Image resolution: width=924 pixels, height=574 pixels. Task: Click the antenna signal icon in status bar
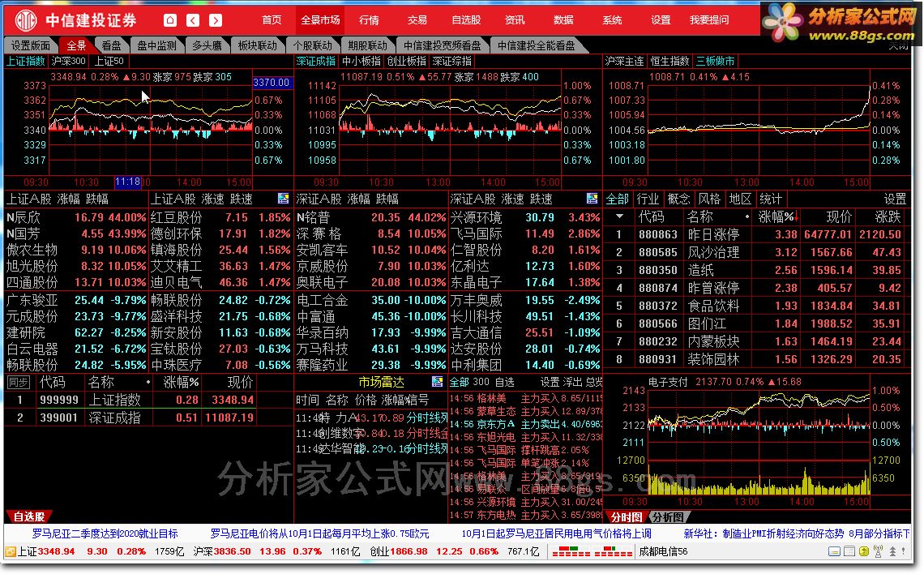coord(878,551)
